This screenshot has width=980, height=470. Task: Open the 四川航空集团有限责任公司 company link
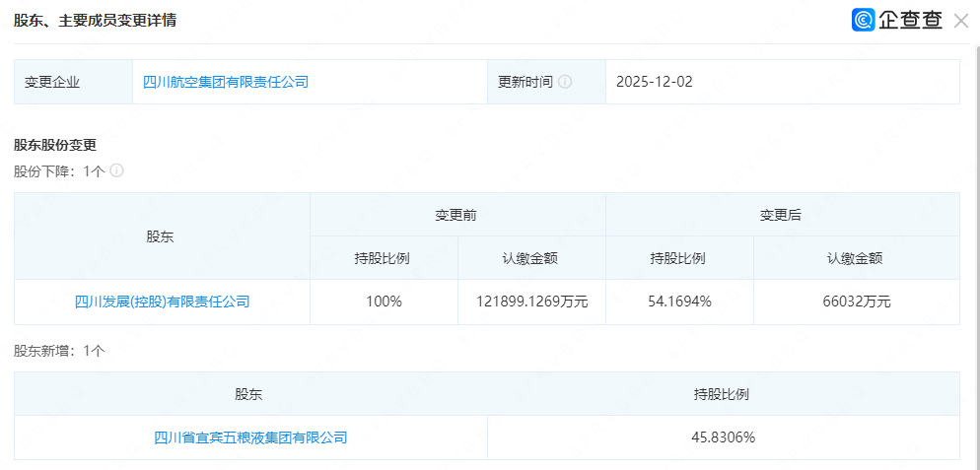226,82
